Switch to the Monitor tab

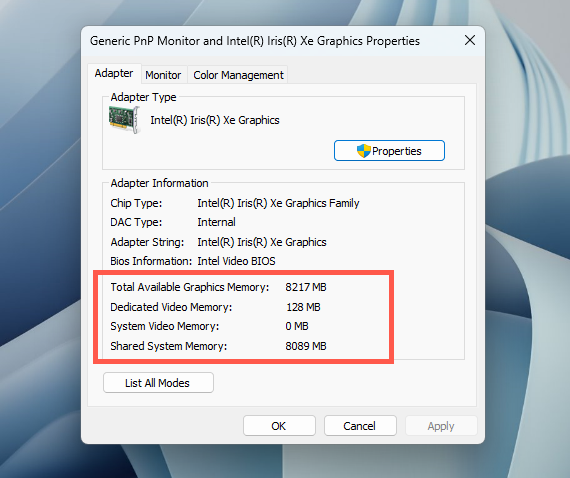coord(163,75)
